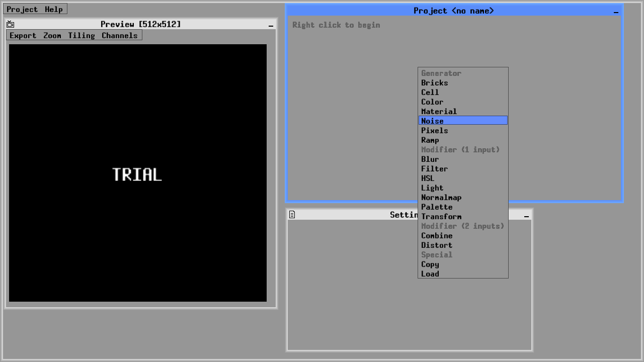Minimize the Settings window
The image size is (644, 362).
[526, 215]
